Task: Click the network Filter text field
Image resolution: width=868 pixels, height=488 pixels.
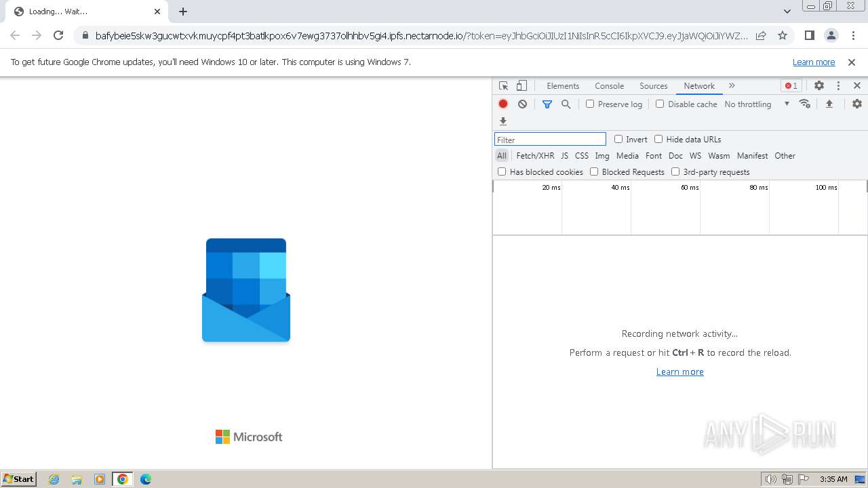Action: pos(550,139)
